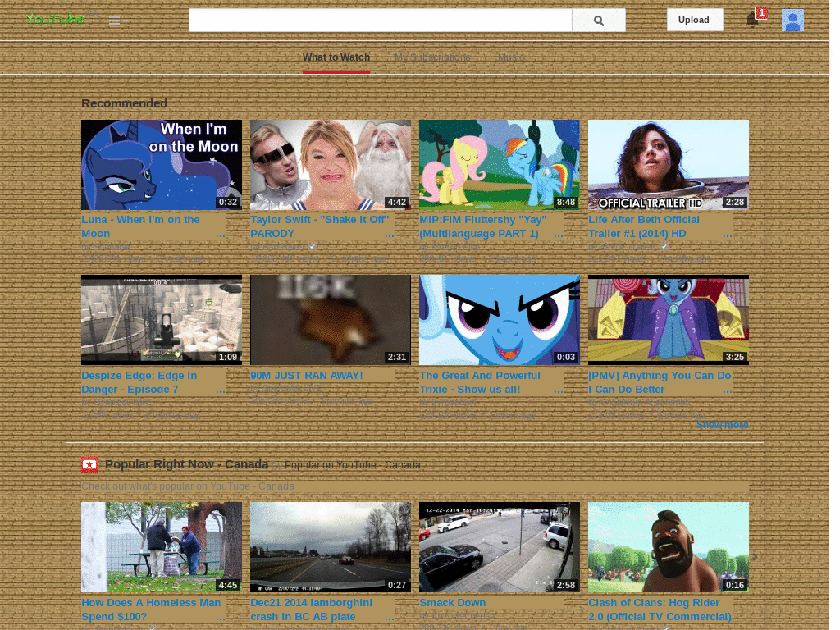Open the account avatar menu

(x=792, y=21)
